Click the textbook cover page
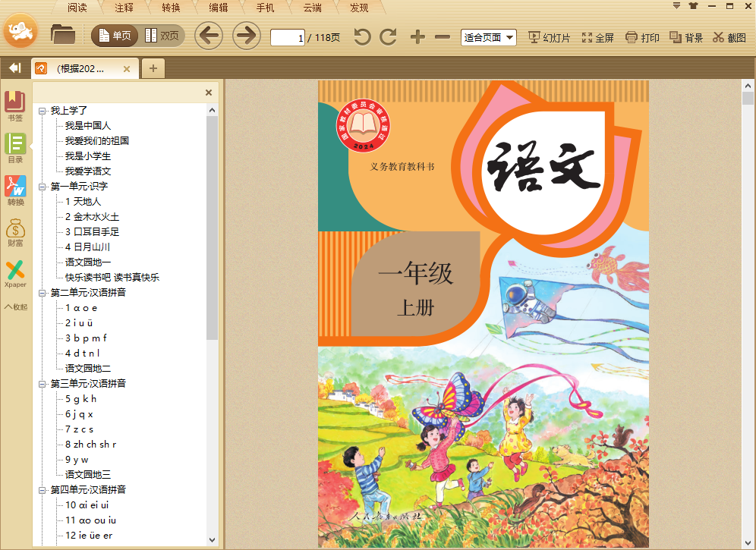Image resolution: width=756 pixels, height=550 pixels. (484, 314)
